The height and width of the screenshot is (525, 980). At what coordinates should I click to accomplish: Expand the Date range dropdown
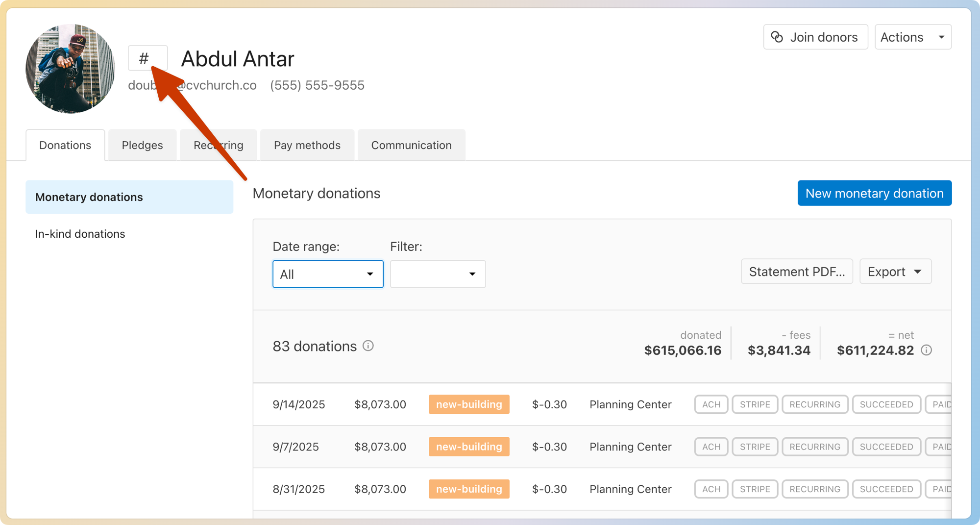(328, 274)
